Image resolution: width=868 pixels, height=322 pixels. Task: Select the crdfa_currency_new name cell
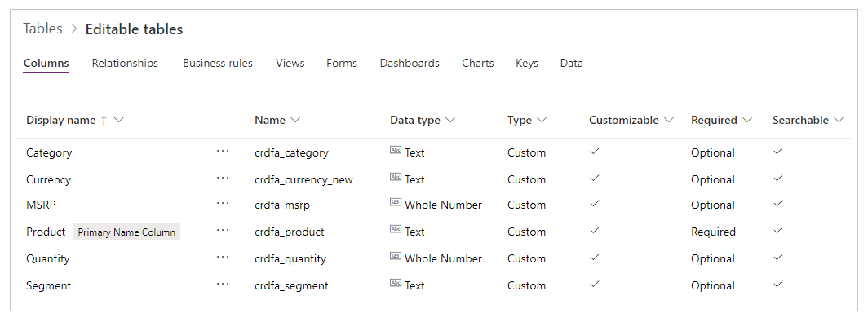(x=304, y=180)
